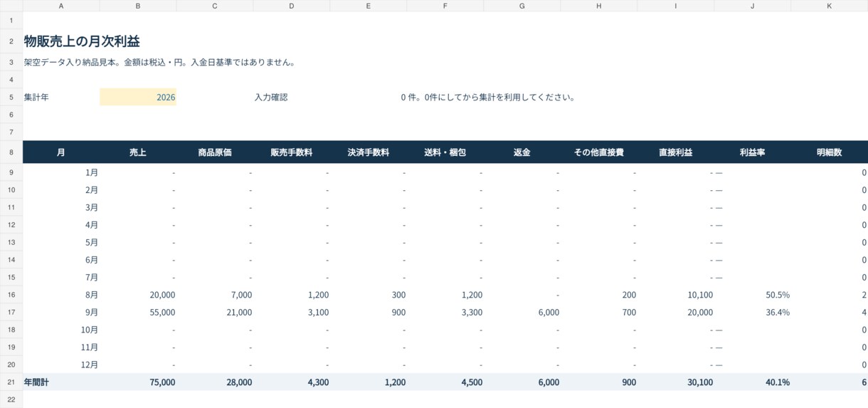The width and height of the screenshot is (868, 408).
Task: Click the 商品原価 table header
Action: (x=215, y=152)
